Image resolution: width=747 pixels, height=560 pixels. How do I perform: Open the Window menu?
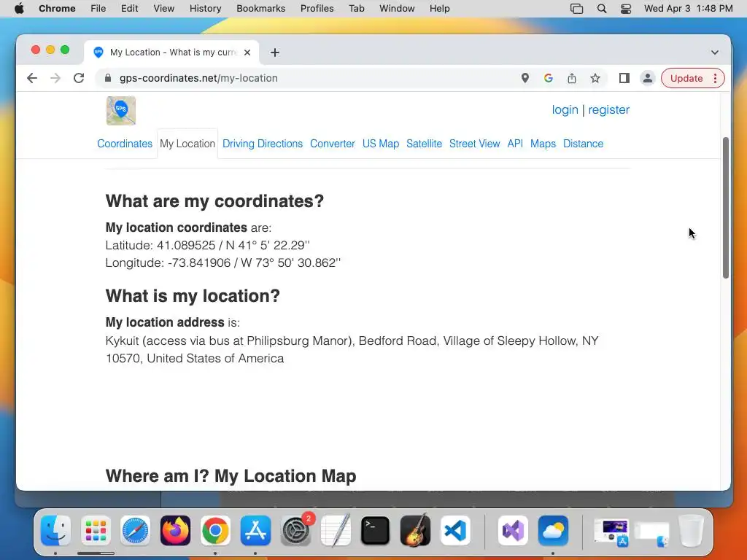(x=397, y=9)
